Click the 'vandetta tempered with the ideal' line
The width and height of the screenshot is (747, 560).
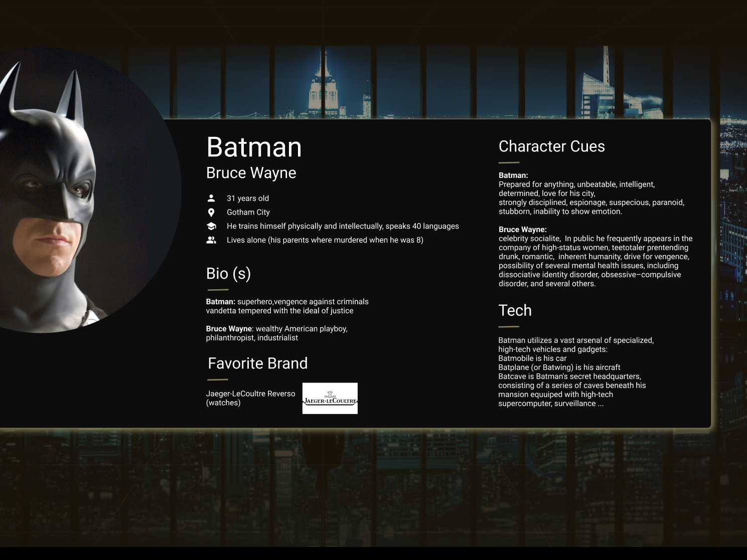point(280,311)
